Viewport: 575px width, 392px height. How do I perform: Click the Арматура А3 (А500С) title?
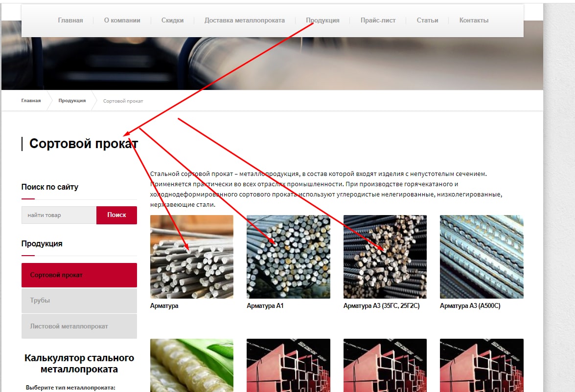[470, 305]
